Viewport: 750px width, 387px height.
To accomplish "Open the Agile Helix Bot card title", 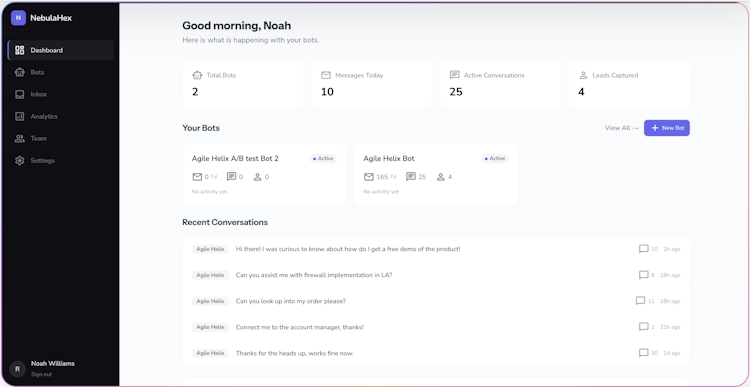I will coord(389,158).
